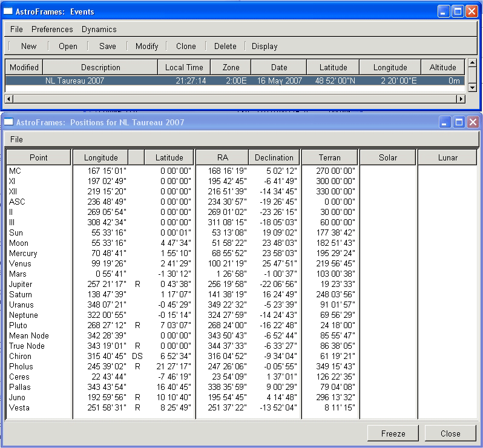
Task: Select Longitude column header in Events window
Action: 390,67
